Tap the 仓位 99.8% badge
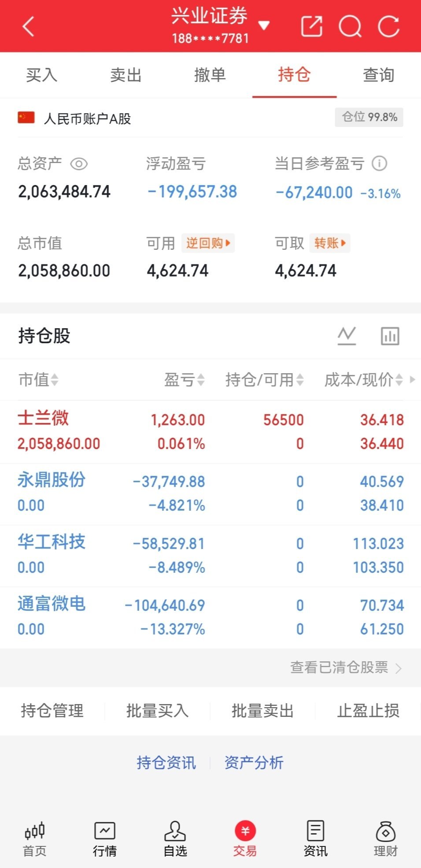421x868 pixels. [x=369, y=117]
